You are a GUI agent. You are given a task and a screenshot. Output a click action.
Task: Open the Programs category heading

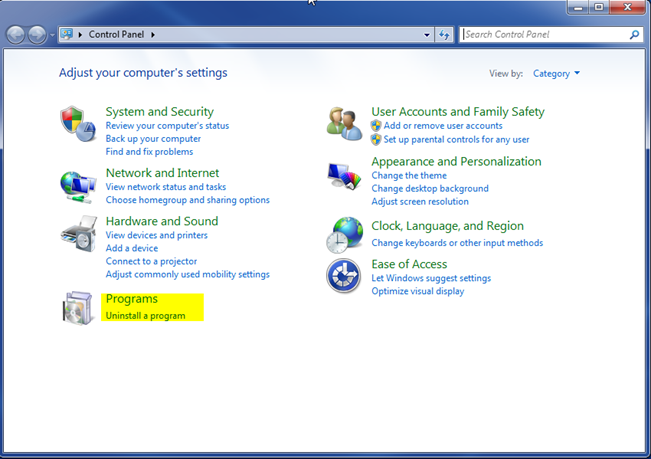(132, 299)
